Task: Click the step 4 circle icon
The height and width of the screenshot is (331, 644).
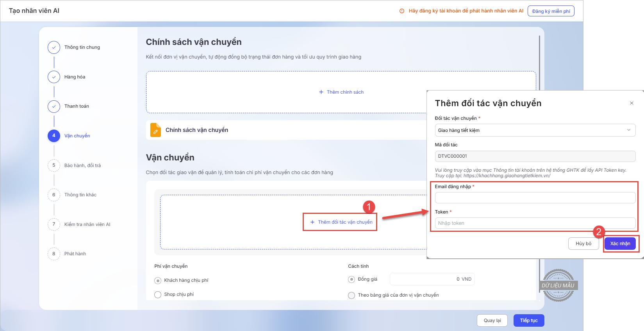Action: coord(54,136)
